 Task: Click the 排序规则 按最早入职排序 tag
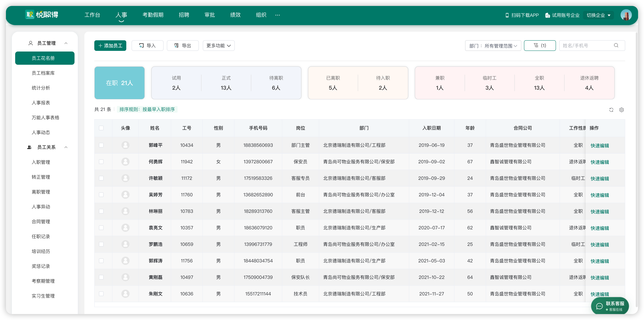(147, 109)
